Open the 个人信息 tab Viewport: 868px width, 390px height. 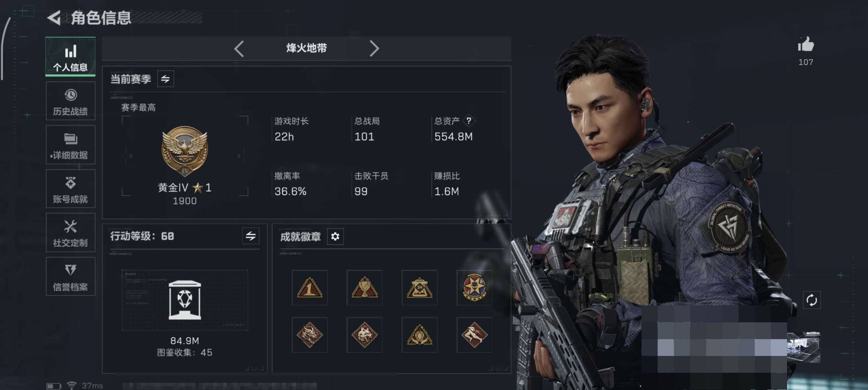point(70,56)
